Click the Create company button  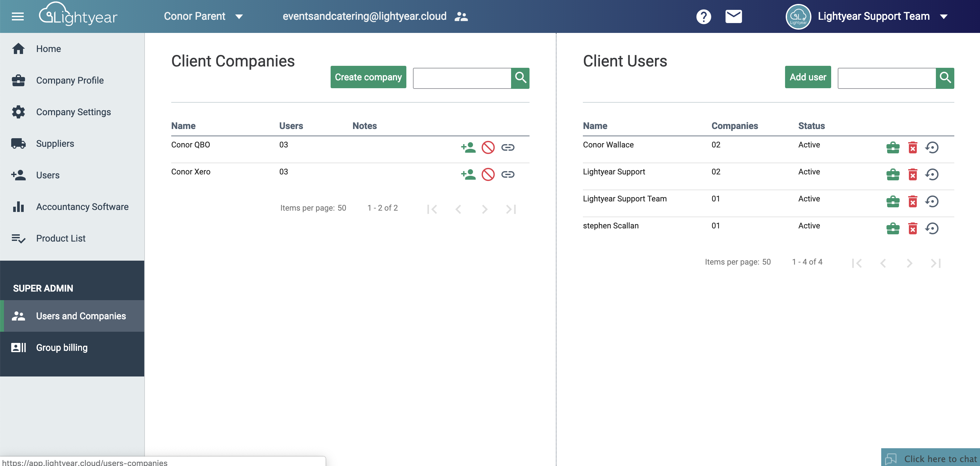pos(368,77)
